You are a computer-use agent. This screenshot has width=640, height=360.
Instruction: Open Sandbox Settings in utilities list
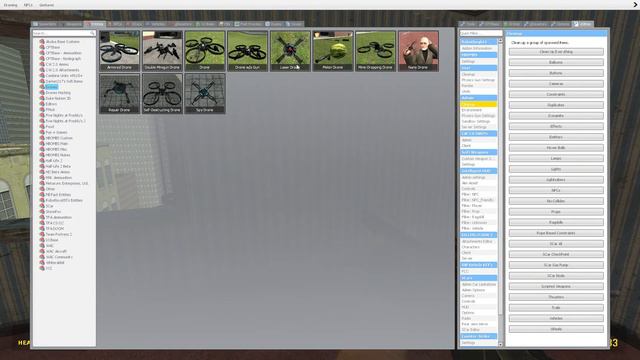pyautogui.click(x=478, y=122)
